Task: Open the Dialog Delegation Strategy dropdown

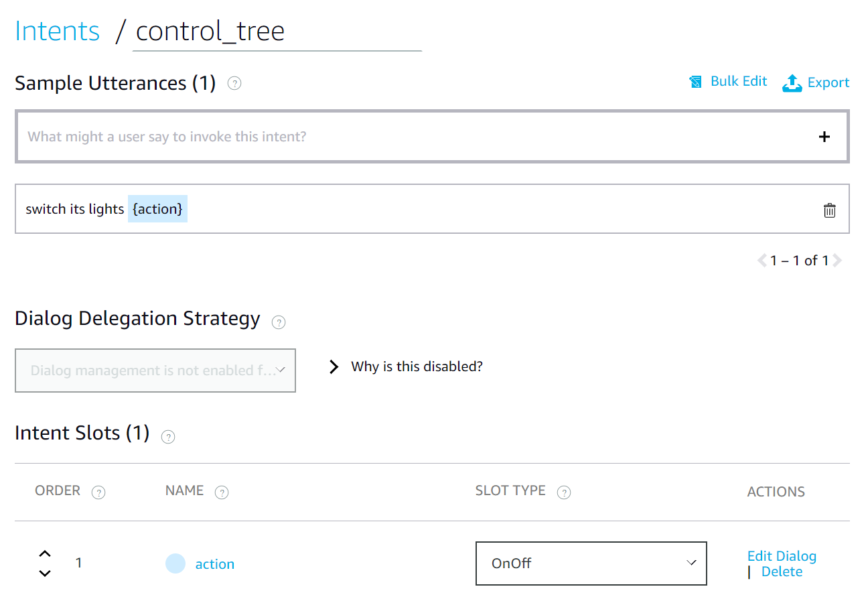Action: [155, 370]
